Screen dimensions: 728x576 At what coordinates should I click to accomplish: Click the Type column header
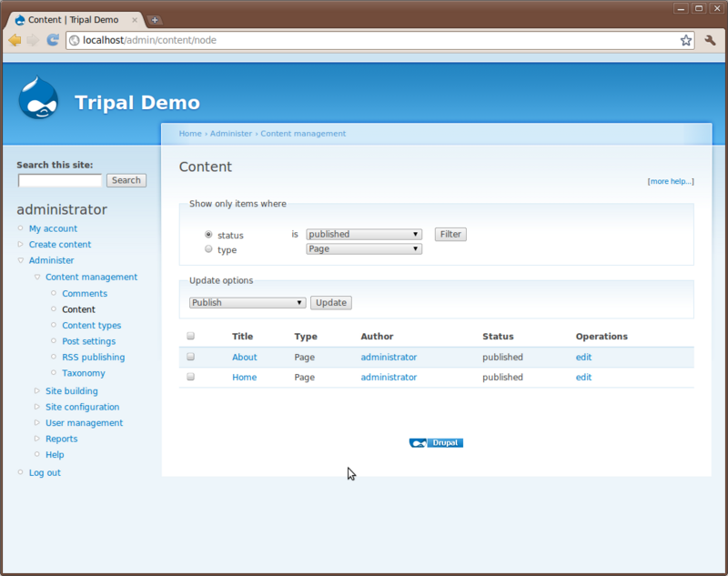click(306, 336)
